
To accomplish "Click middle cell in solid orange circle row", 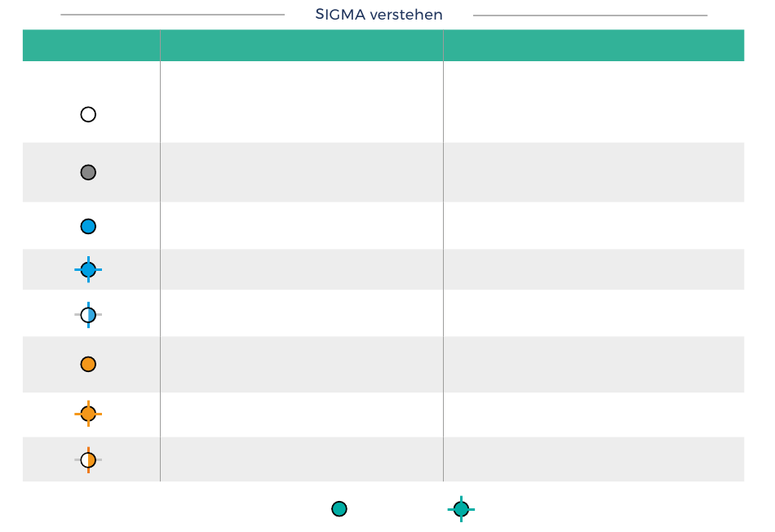I will (x=302, y=365).
